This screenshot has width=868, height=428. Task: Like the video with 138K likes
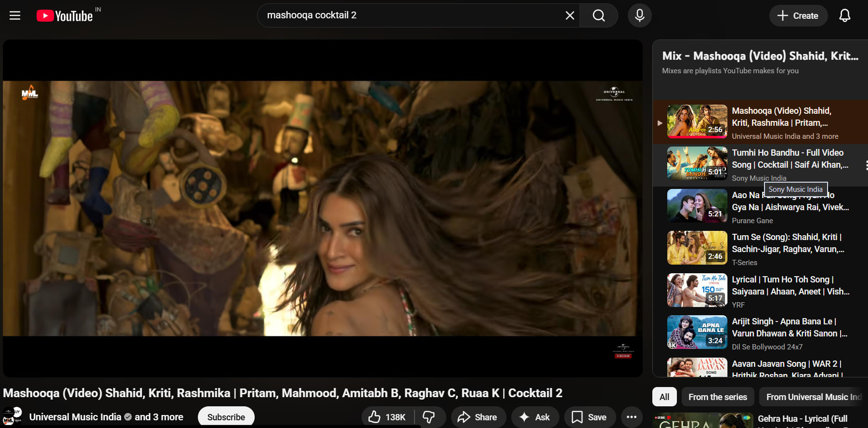(x=388, y=417)
